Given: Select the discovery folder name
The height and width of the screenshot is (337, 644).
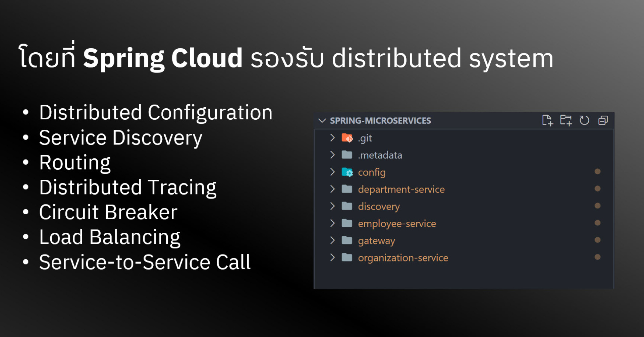Looking at the screenshot, I should pos(379,207).
